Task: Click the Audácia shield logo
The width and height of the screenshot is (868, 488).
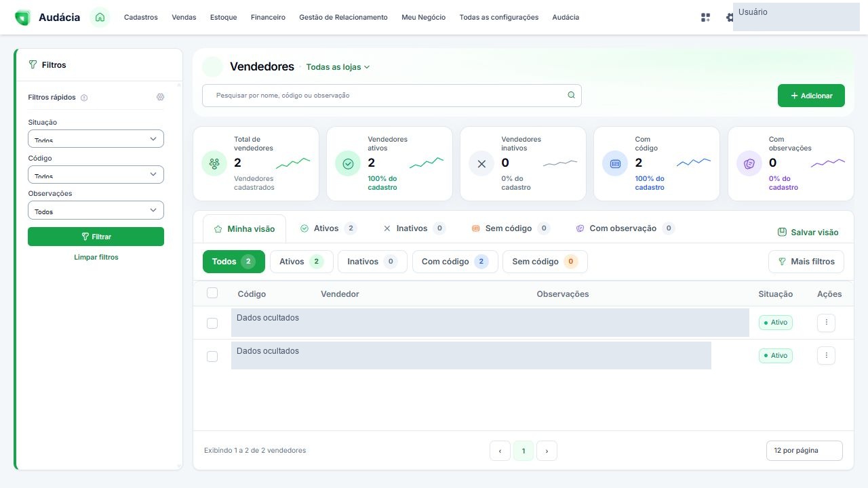Action: [x=22, y=18]
